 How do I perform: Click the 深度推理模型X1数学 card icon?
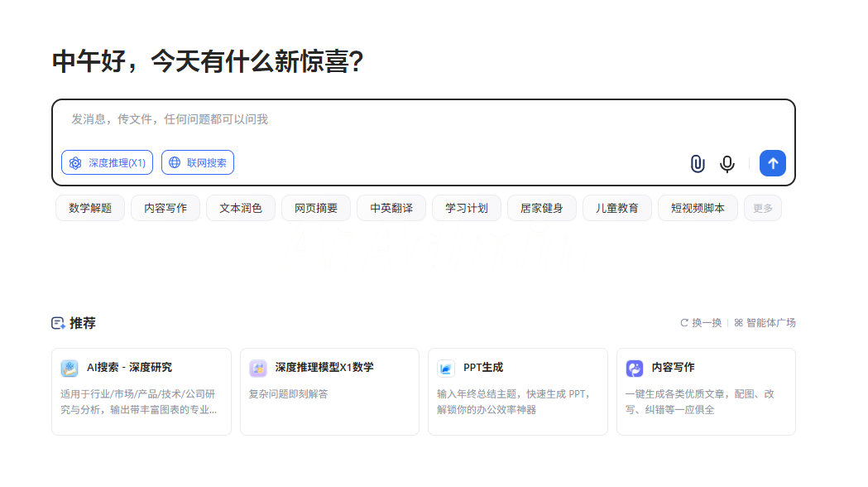click(x=258, y=368)
